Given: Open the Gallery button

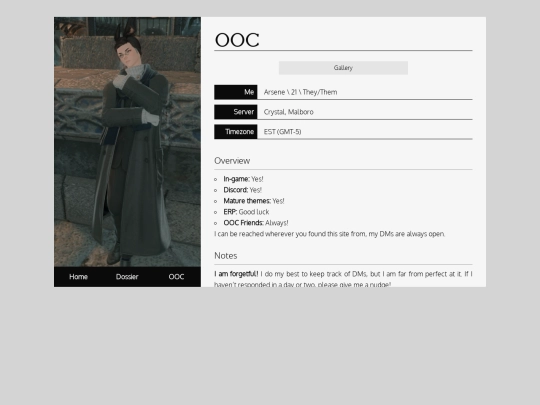Looking at the screenshot, I should pyautogui.click(x=343, y=68).
